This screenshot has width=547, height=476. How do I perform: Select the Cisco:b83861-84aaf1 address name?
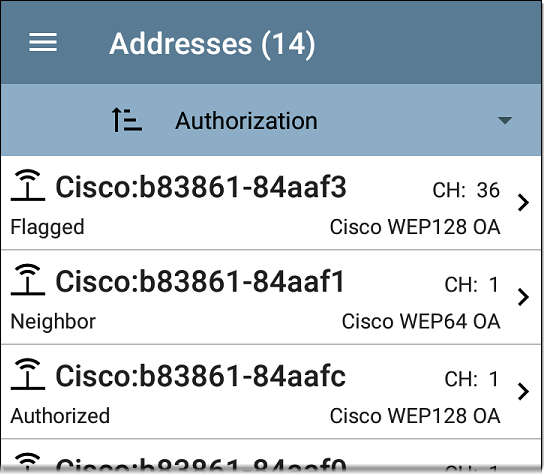point(200,282)
